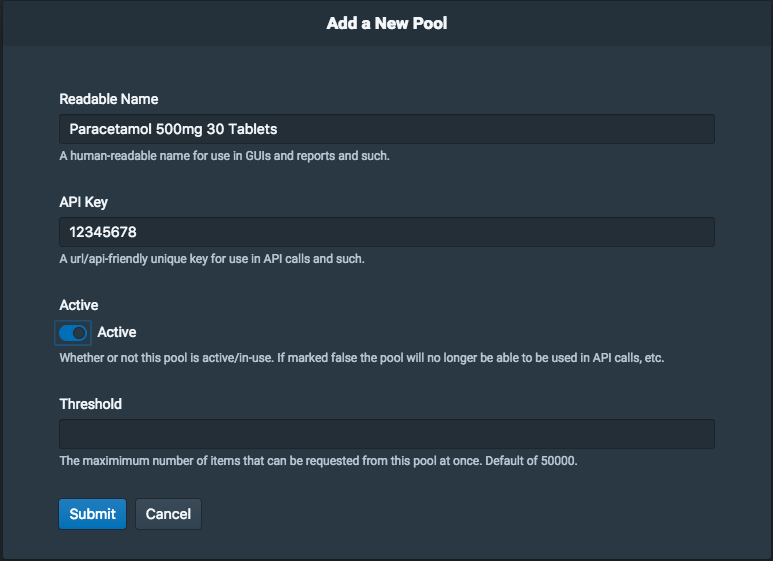Screen dimensions: 773x561
Task: Click the "Add a New Pool" dialog title
Action: (386, 23)
